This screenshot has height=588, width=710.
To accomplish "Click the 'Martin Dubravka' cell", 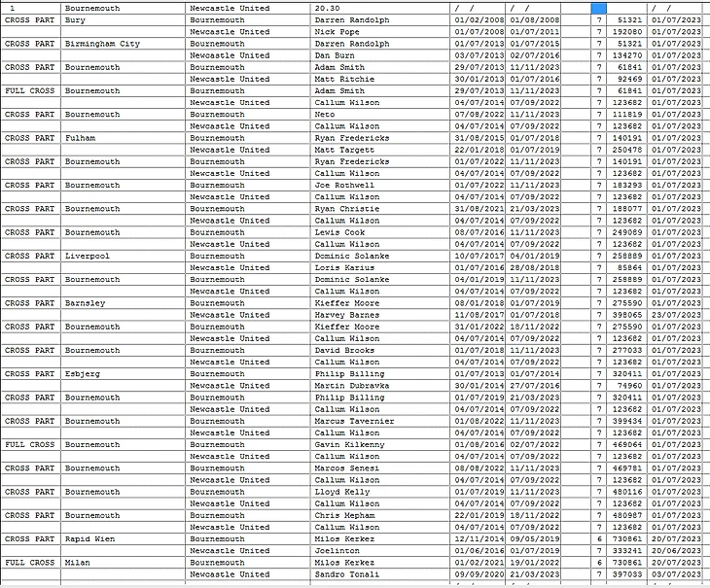I will [x=380, y=386].
